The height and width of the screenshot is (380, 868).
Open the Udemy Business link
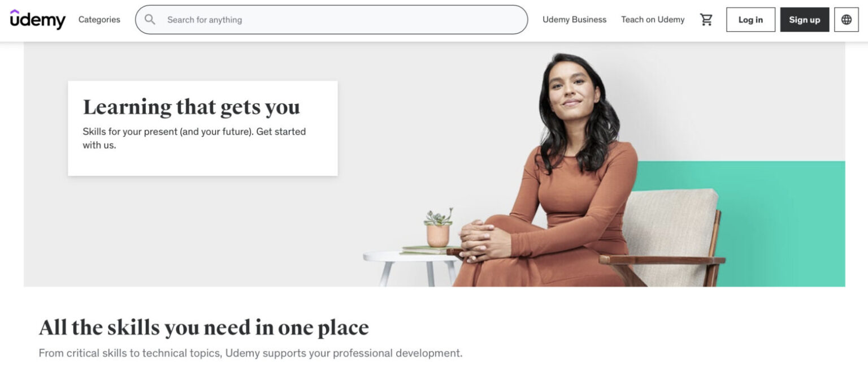pos(574,20)
